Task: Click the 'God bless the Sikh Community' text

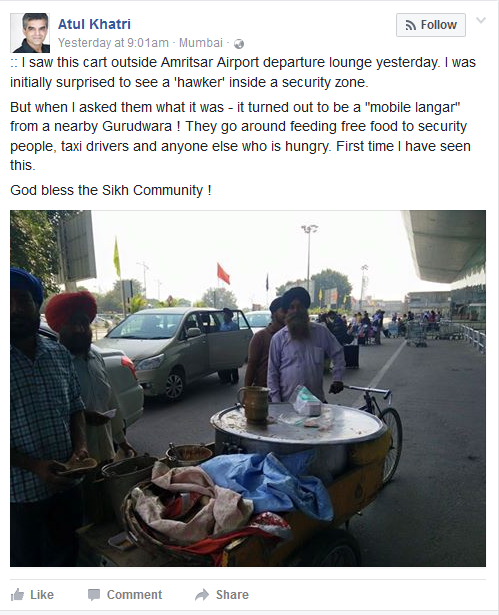Action: click(111, 190)
